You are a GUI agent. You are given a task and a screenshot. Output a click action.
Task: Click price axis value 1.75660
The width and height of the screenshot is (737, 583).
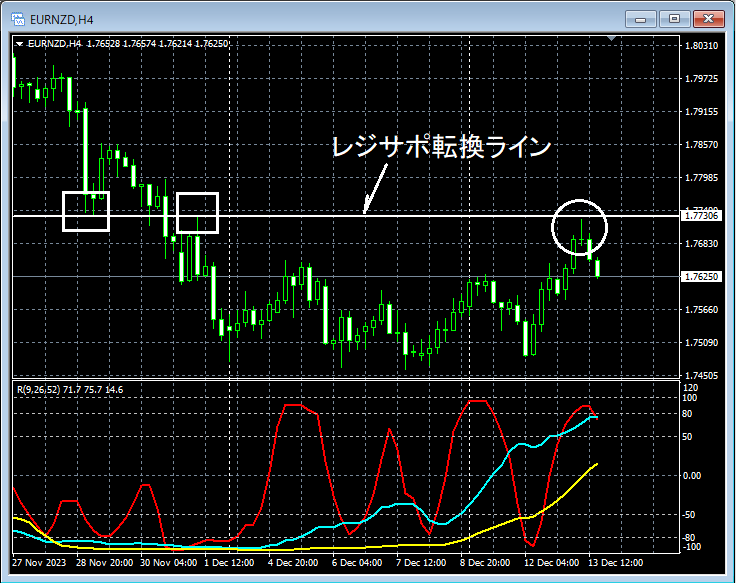point(701,309)
